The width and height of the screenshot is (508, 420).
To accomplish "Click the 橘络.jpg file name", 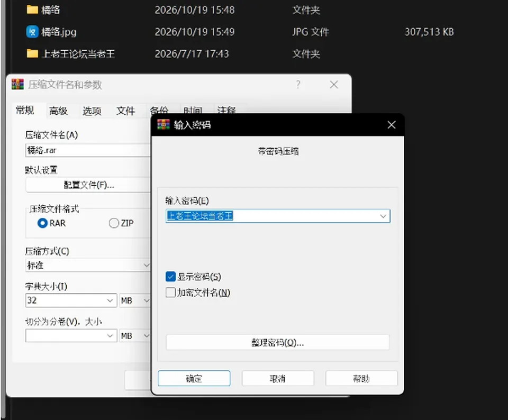I will (x=59, y=32).
